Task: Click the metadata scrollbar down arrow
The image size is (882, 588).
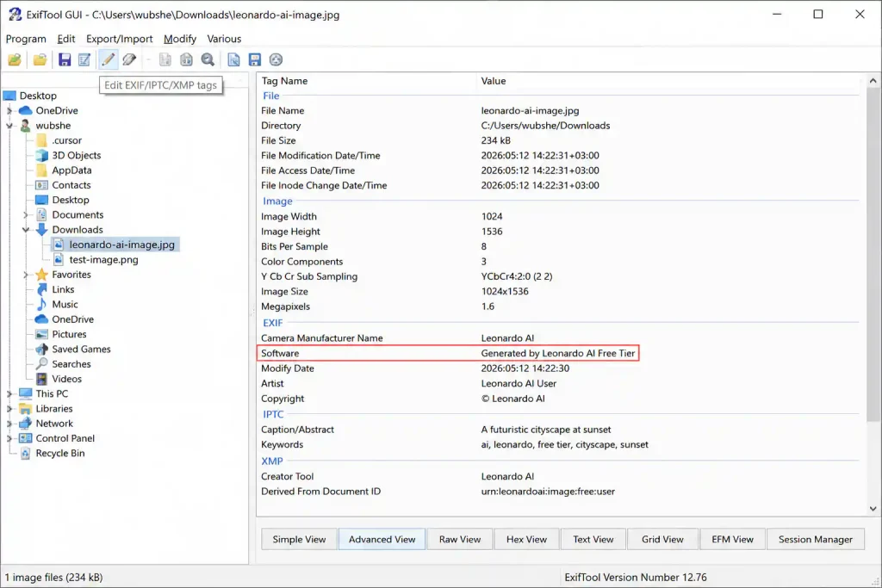Action: (873, 509)
